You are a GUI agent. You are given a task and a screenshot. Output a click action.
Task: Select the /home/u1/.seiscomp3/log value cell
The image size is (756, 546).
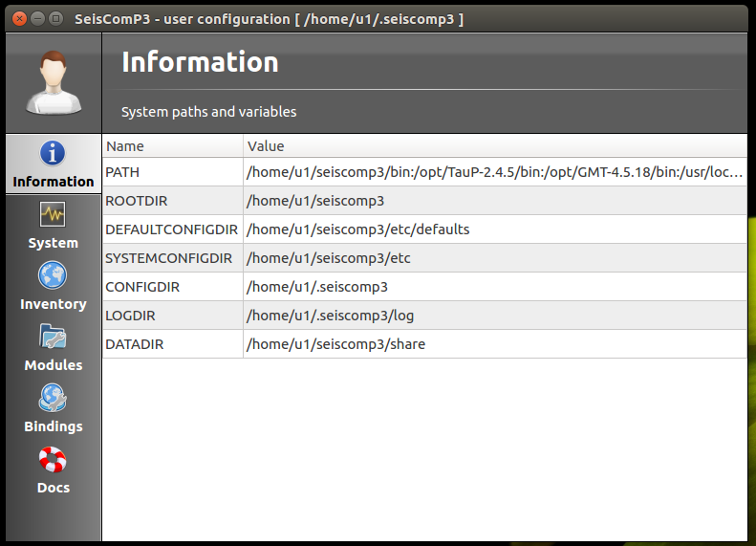click(x=495, y=316)
